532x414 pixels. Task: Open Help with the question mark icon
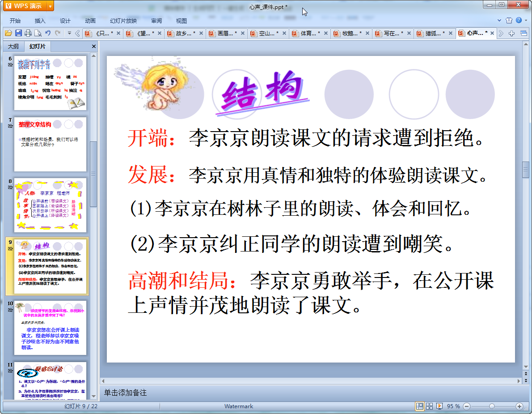pyautogui.click(x=519, y=21)
